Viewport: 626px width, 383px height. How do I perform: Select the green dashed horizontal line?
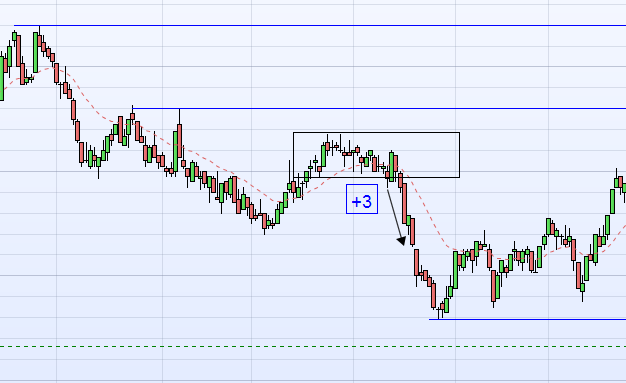(x=313, y=347)
